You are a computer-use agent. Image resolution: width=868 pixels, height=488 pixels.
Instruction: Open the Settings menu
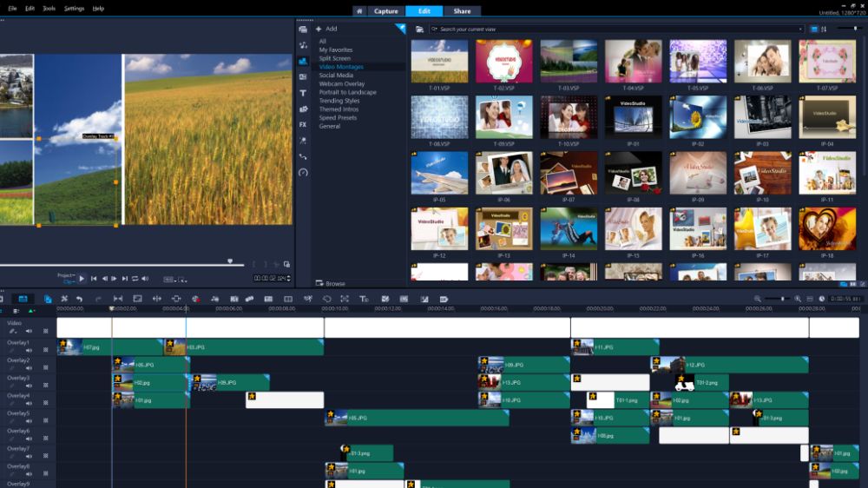tap(74, 9)
